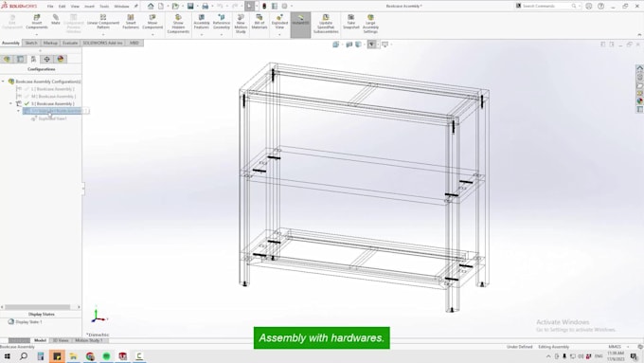Screen dimensions: 644x363
Task: Click the File Properties icon
Action: coord(275,7)
